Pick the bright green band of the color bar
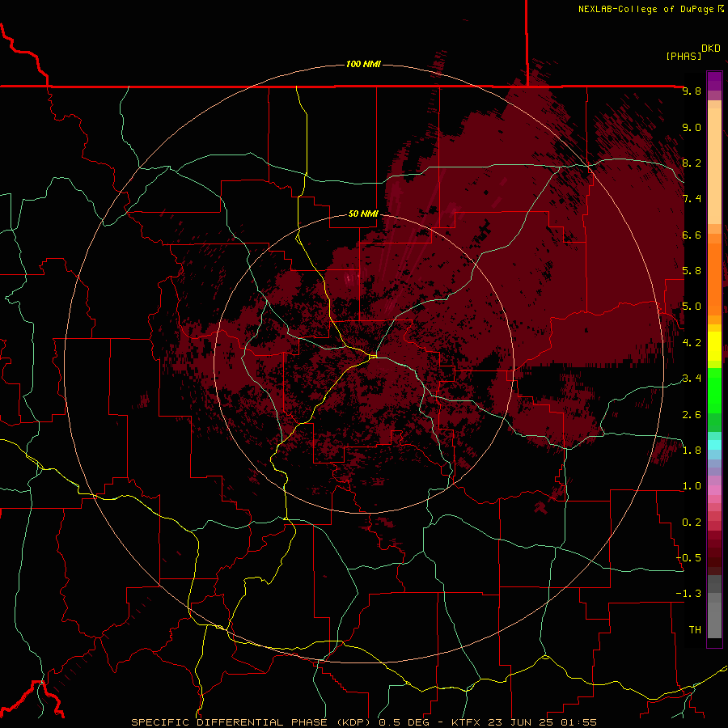Viewport: 728px width, 728px height. [714, 391]
